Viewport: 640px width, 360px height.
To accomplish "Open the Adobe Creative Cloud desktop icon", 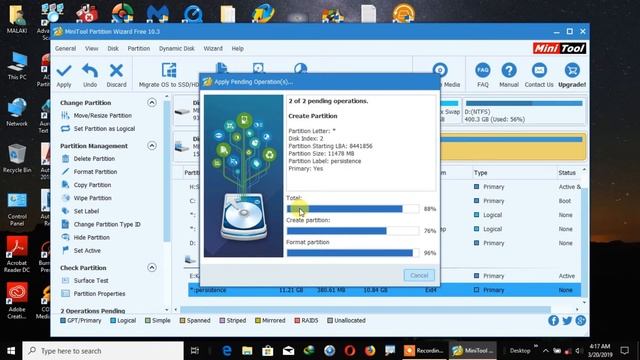I will pyautogui.click(x=17, y=301).
